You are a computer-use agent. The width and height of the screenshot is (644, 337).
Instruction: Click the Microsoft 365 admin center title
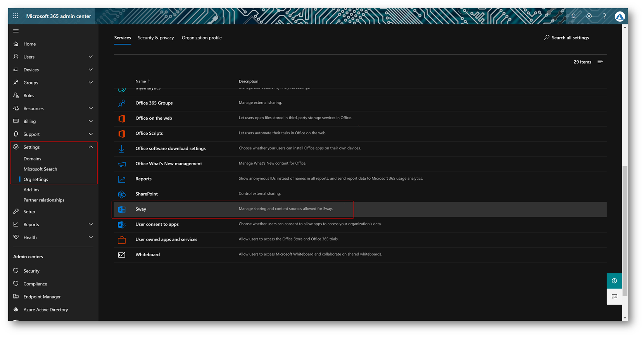[x=59, y=16]
